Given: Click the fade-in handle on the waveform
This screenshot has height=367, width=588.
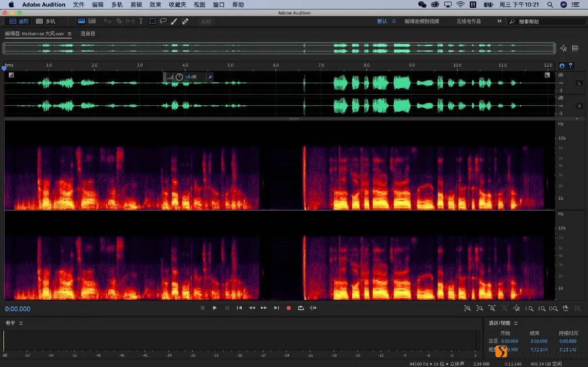Looking at the screenshot, I should coord(11,75).
